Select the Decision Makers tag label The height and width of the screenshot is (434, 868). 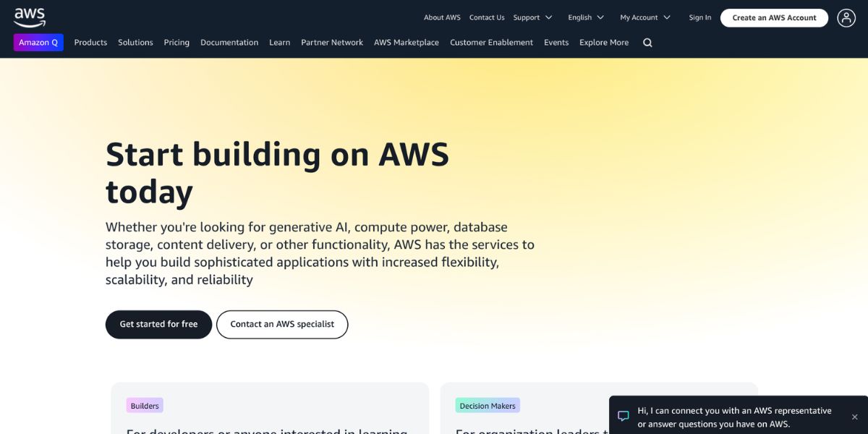click(x=488, y=406)
